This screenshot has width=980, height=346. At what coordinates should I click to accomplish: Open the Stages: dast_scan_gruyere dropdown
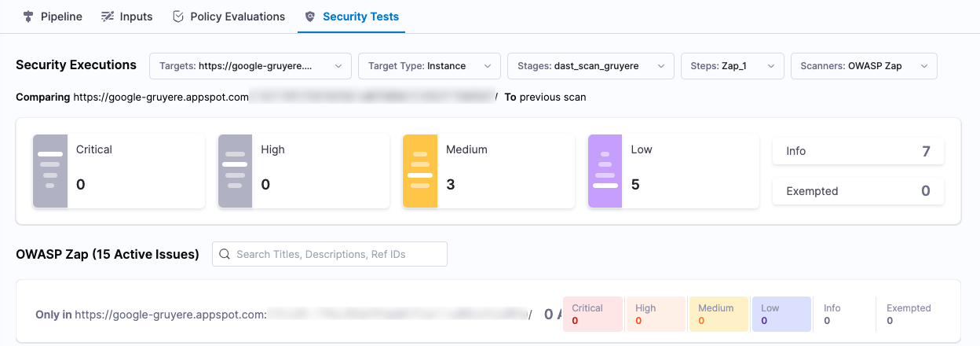591,66
